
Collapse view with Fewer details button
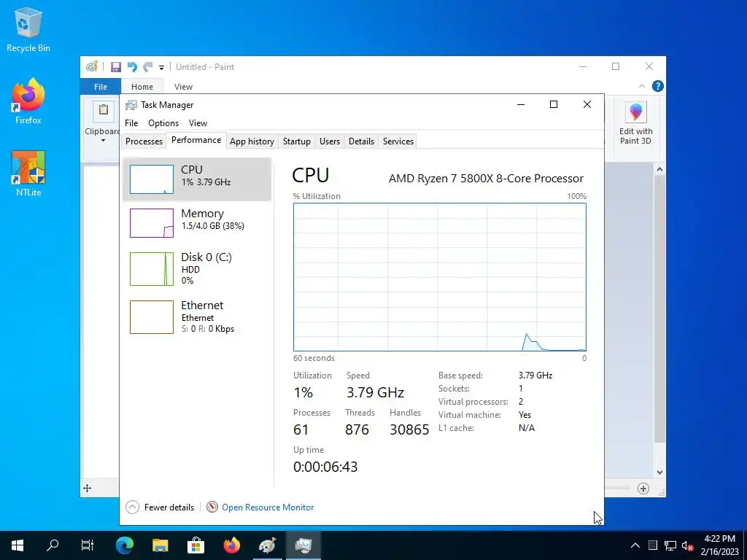coord(160,507)
